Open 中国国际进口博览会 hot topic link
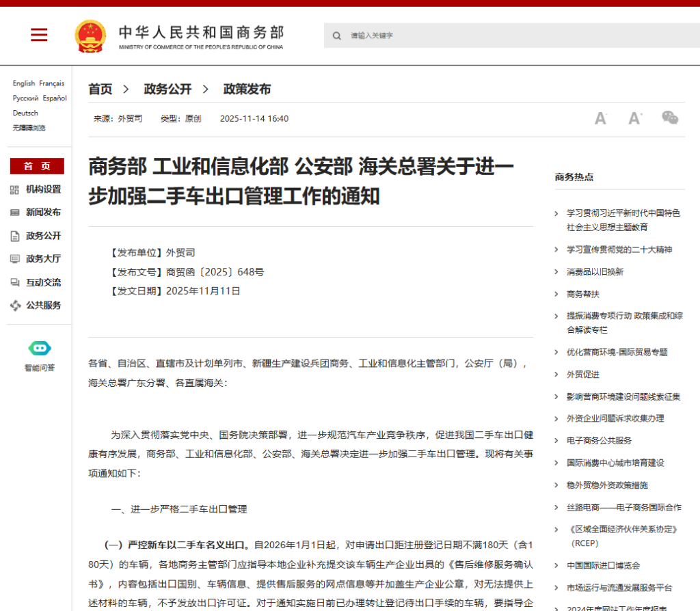The height and width of the screenshot is (611, 700). pos(603,565)
